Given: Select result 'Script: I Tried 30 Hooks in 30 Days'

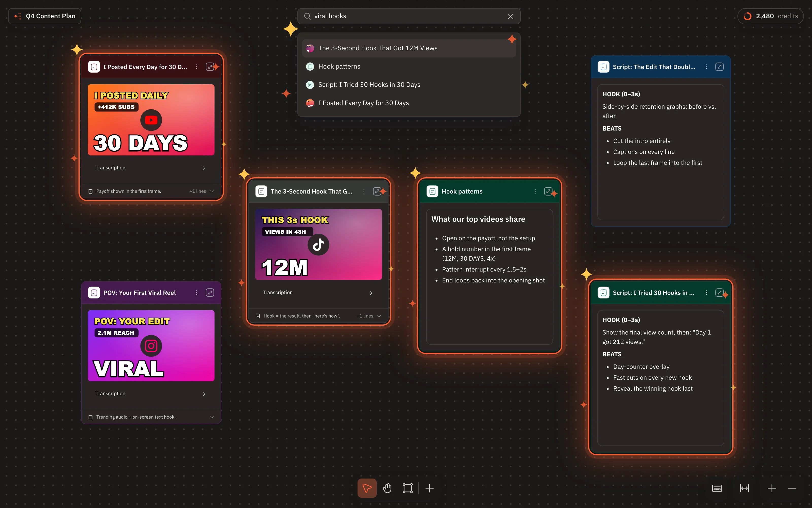Looking at the screenshot, I should [x=409, y=85].
